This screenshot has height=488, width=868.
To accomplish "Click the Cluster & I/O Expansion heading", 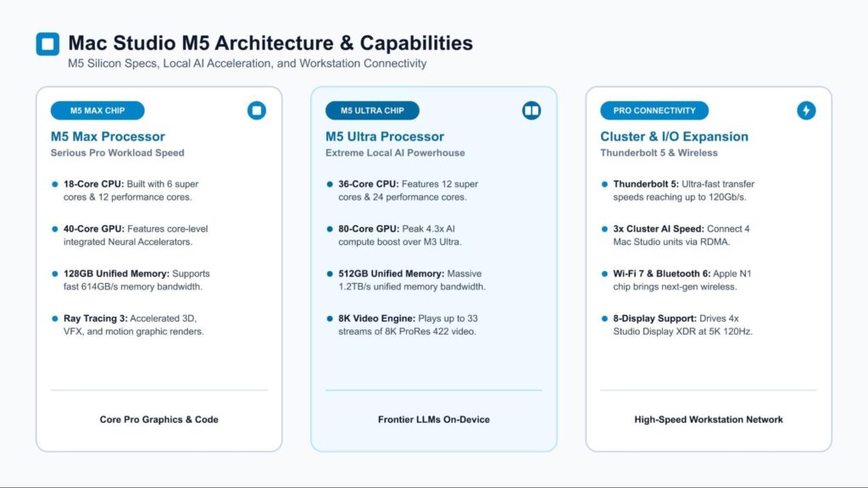I will click(x=674, y=136).
